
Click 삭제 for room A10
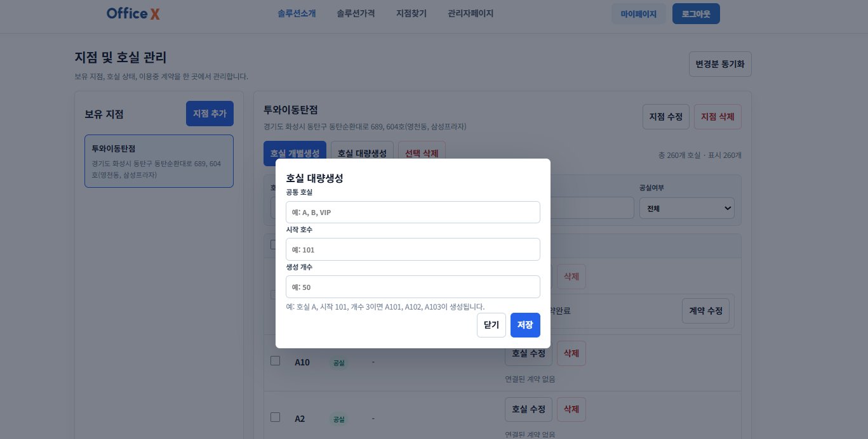pos(571,353)
